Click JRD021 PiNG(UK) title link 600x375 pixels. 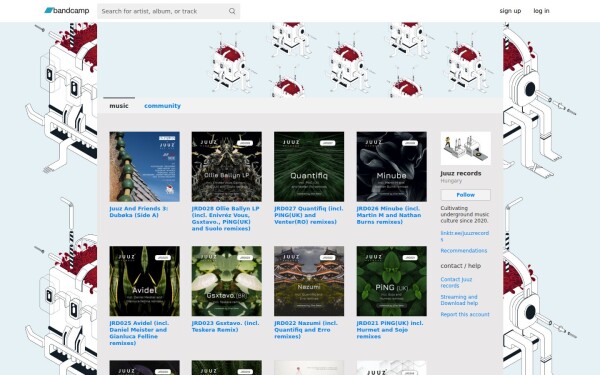390,329
